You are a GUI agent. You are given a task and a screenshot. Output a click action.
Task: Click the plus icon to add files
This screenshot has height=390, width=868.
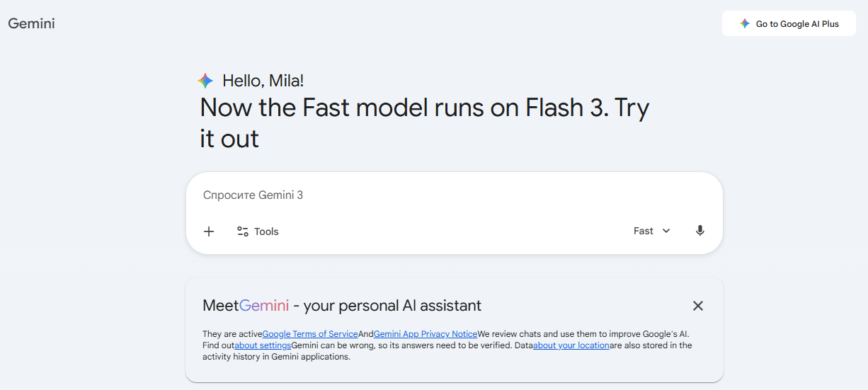click(209, 231)
